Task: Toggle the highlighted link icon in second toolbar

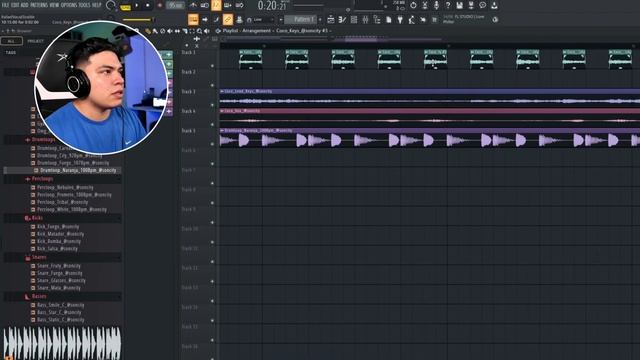Action: [x=228, y=19]
